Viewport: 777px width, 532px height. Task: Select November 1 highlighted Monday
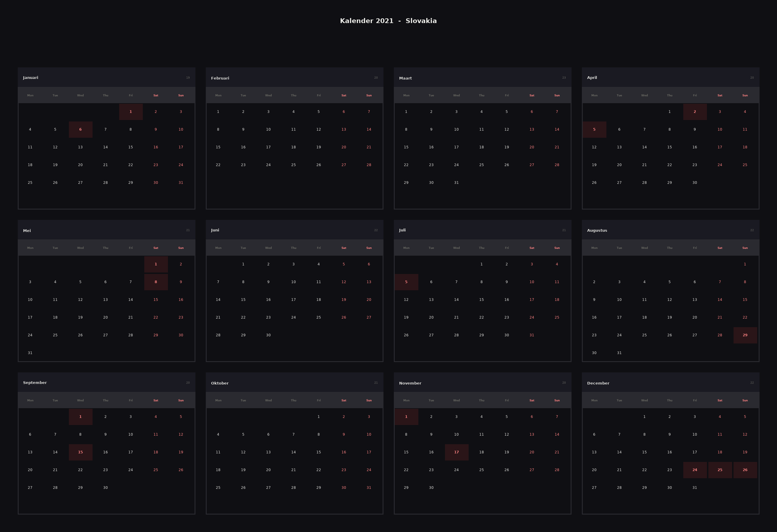(x=406, y=417)
